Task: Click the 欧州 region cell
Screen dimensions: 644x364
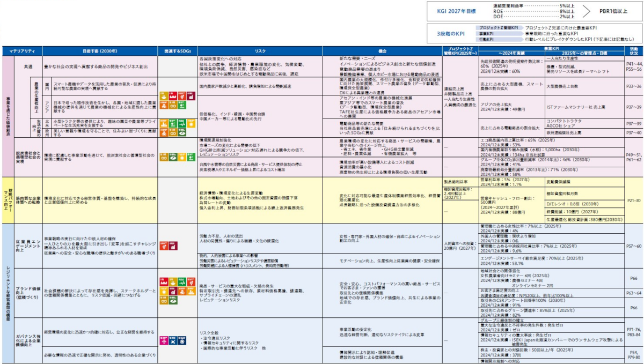Action: pos(47,132)
